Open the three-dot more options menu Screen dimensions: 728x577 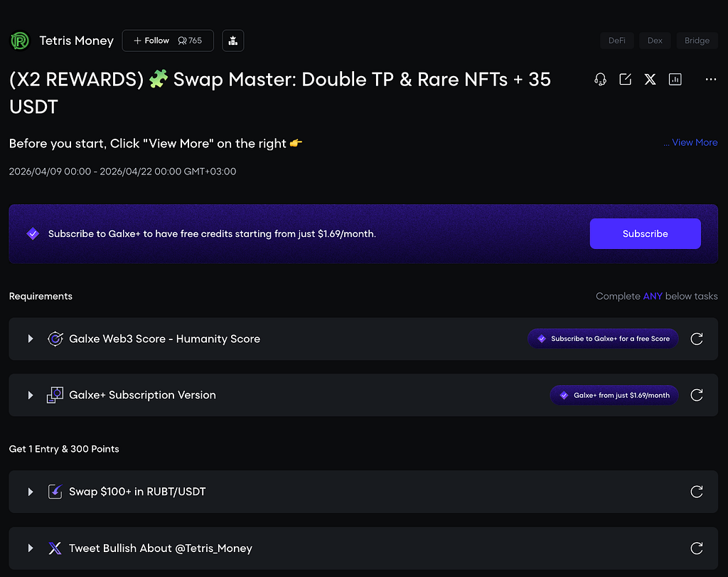coord(711,80)
